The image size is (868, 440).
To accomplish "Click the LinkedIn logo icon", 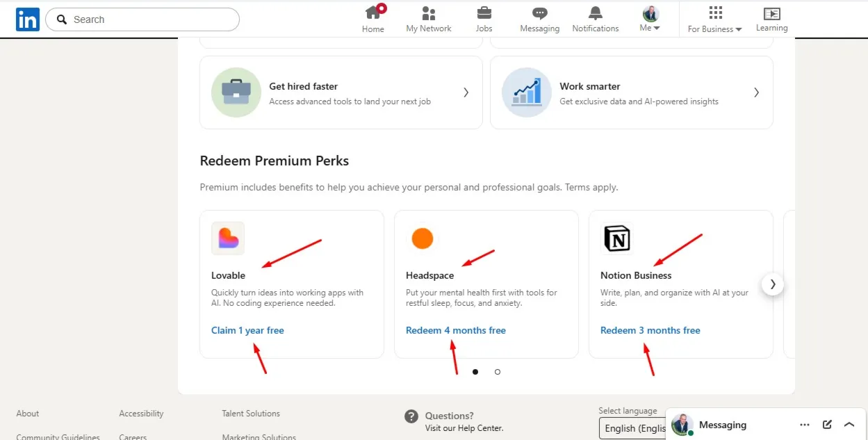I will point(28,19).
